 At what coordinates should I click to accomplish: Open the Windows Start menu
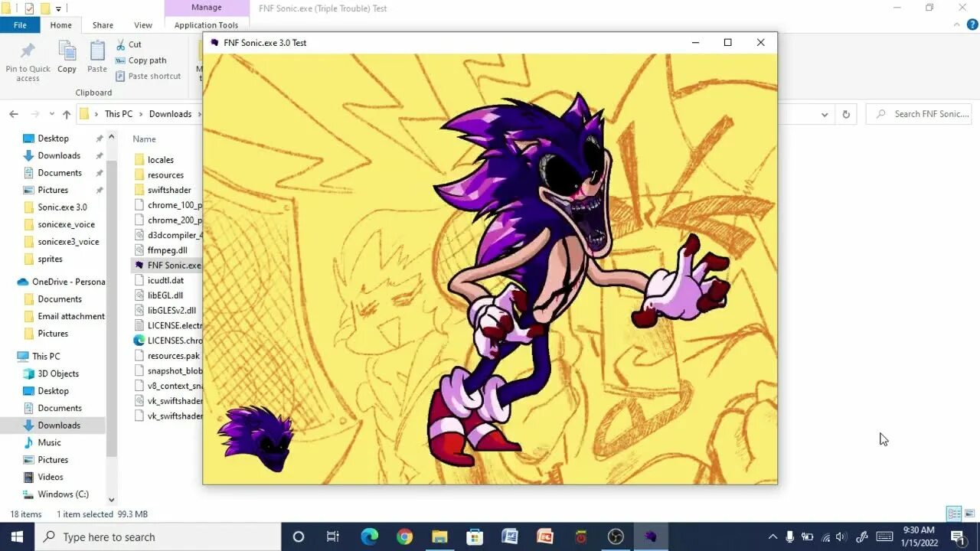click(x=17, y=536)
